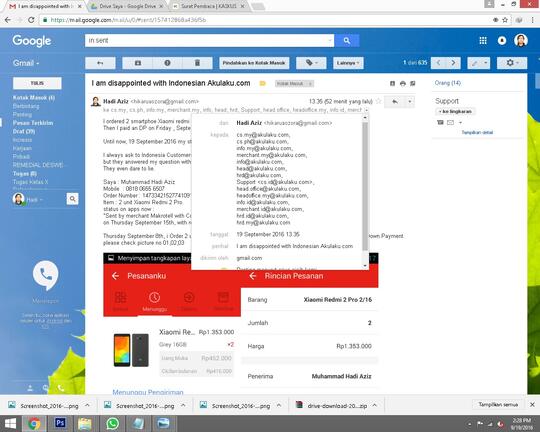540x432 pixels.
Task: Search contacts in chat panel
Action: pyautogui.click(x=72, y=199)
